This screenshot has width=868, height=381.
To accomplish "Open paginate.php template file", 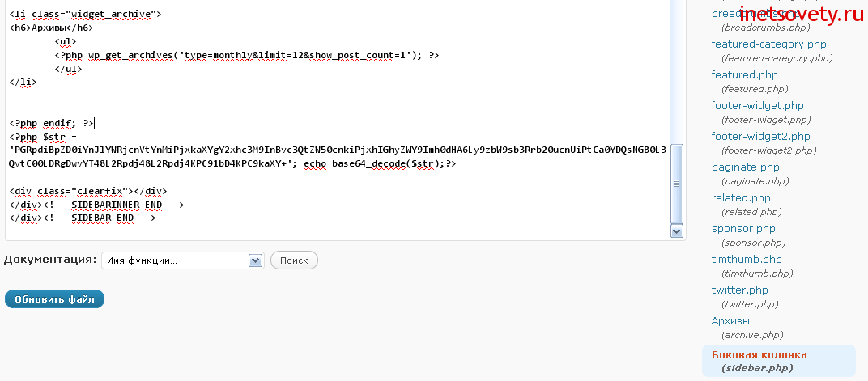I will (745, 167).
